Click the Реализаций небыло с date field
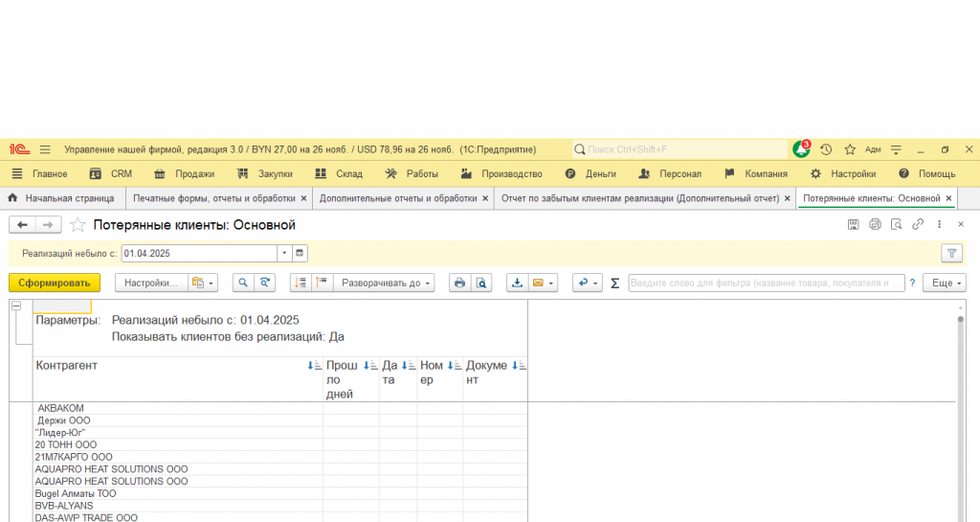980x522 pixels. point(199,253)
